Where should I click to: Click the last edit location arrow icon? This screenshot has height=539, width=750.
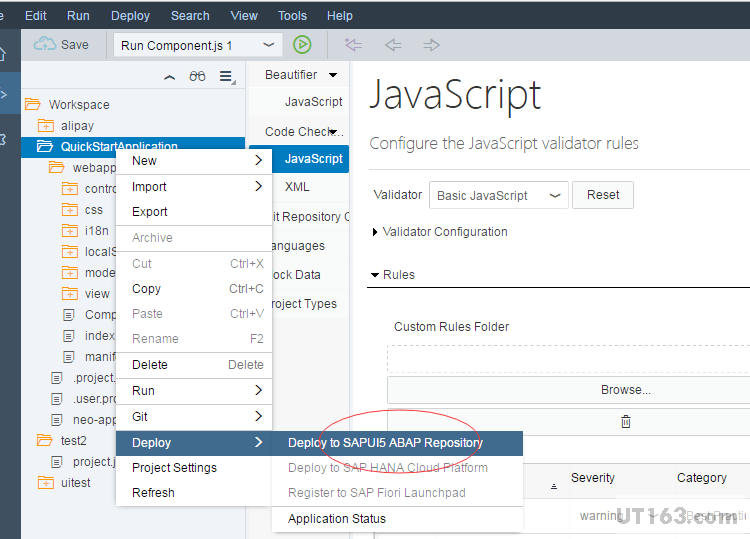click(353, 45)
